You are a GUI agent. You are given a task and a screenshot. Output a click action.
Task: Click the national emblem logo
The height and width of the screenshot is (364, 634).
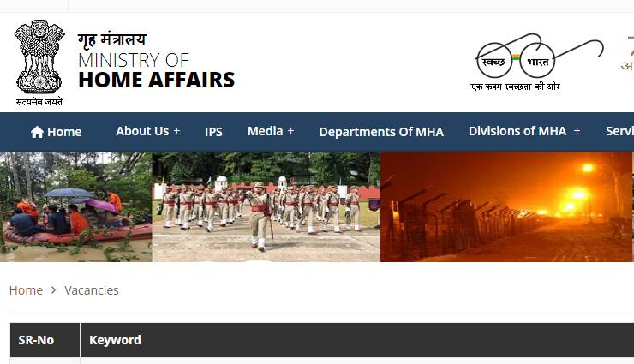[39, 63]
